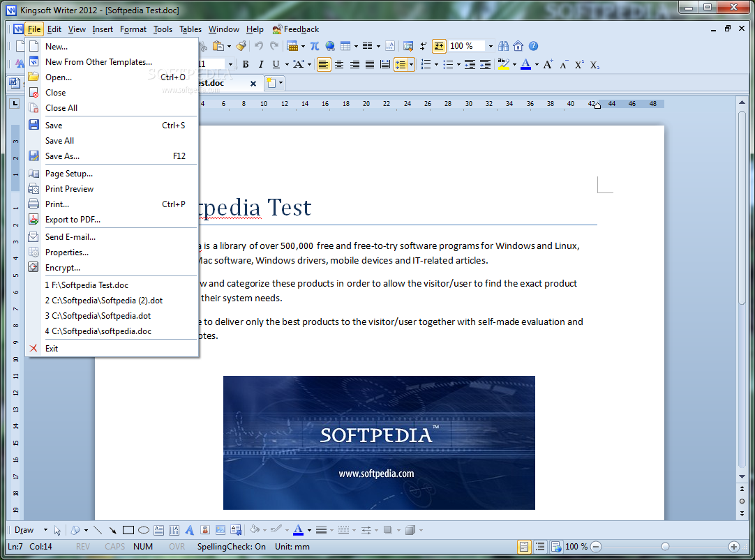Open recent file C:\Softpedia\softpedia.doc
The height and width of the screenshot is (560, 755).
[112, 331]
